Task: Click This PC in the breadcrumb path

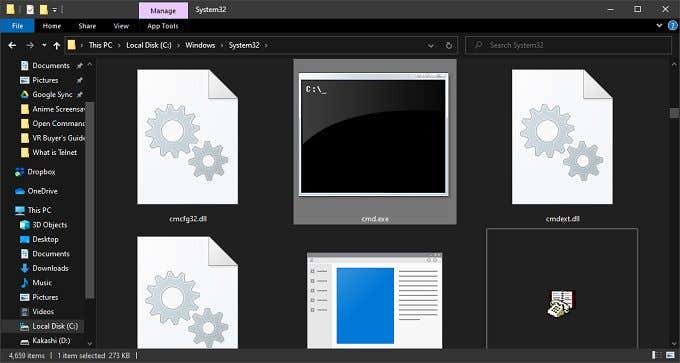Action: [x=101, y=45]
